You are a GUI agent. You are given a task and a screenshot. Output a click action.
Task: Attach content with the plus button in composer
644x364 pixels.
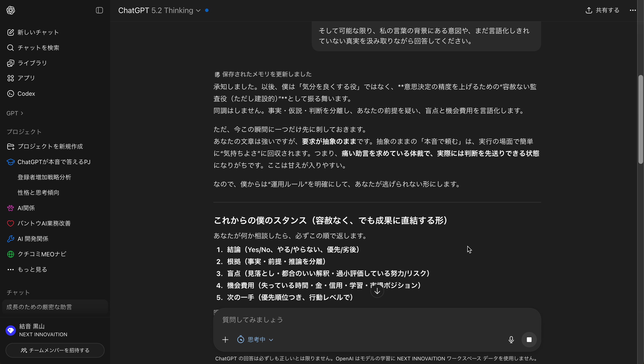click(x=225, y=339)
